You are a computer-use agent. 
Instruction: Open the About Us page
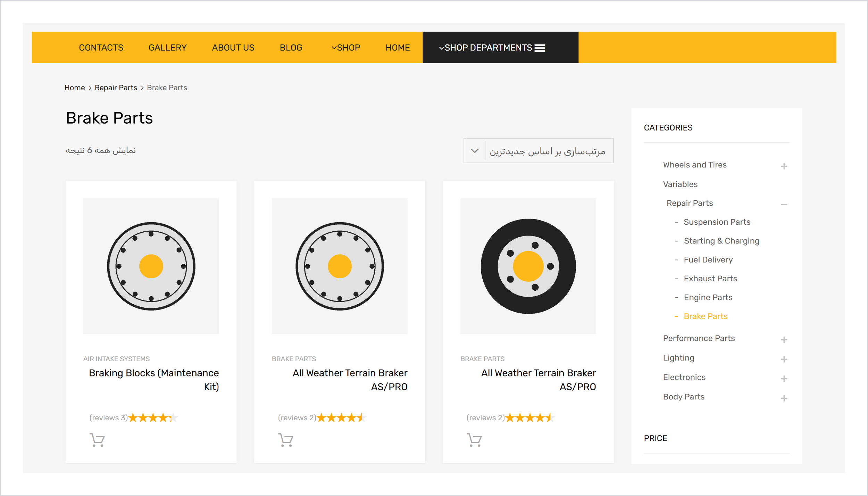click(233, 48)
